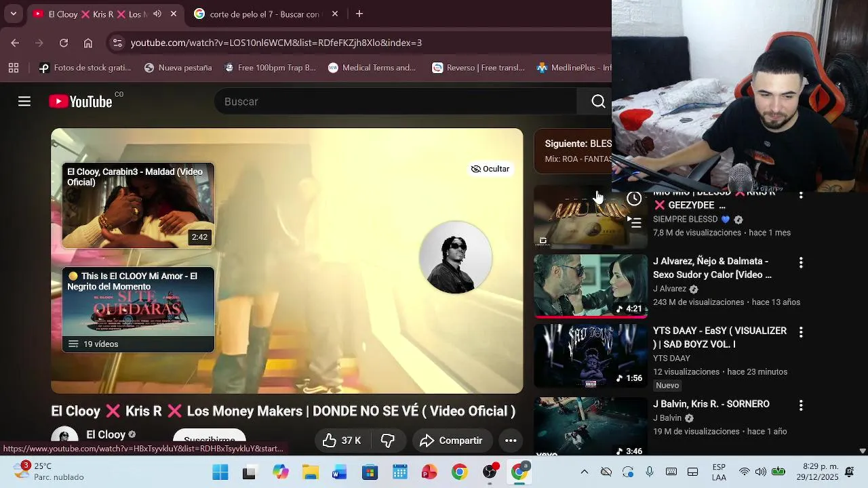The width and height of the screenshot is (868, 488).
Task: Like the video with thumbs-up 37 K
Action: 342,441
